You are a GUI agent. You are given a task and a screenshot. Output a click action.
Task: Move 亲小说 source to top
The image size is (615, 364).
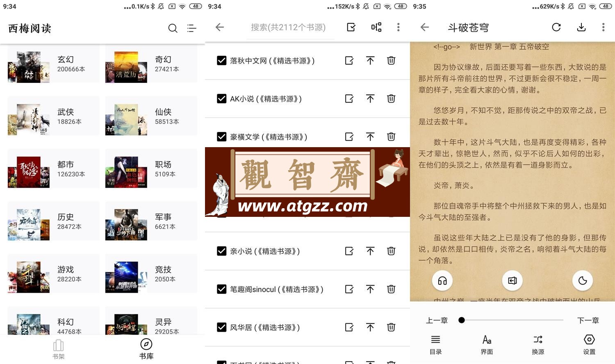point(370,251)
